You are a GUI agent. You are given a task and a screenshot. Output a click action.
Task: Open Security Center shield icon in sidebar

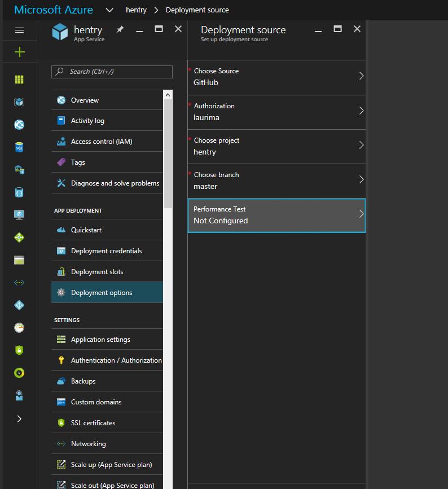click(19, 350)
